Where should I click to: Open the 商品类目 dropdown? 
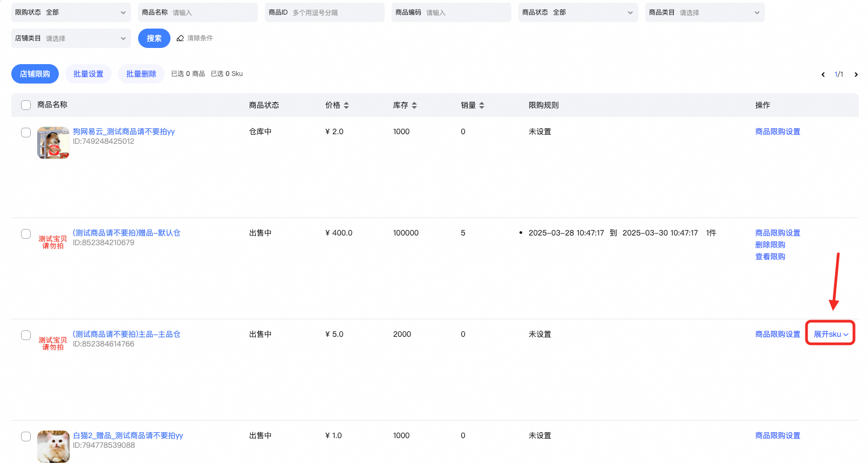pos(705,12)
